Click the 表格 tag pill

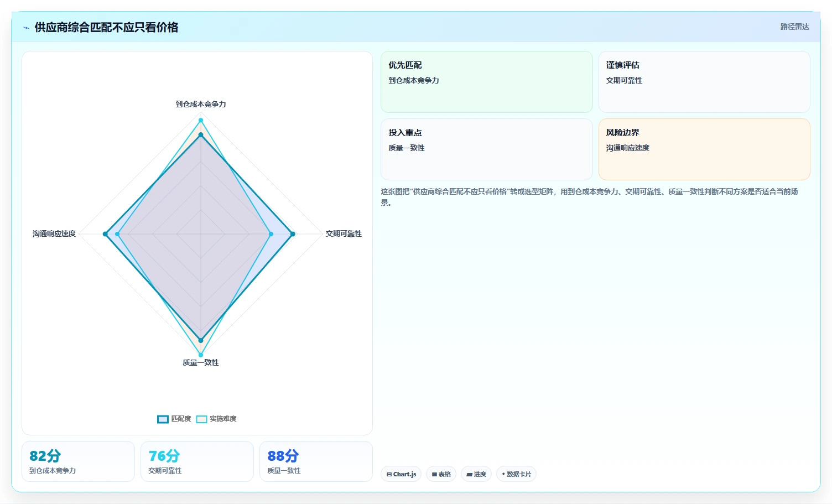441,474
